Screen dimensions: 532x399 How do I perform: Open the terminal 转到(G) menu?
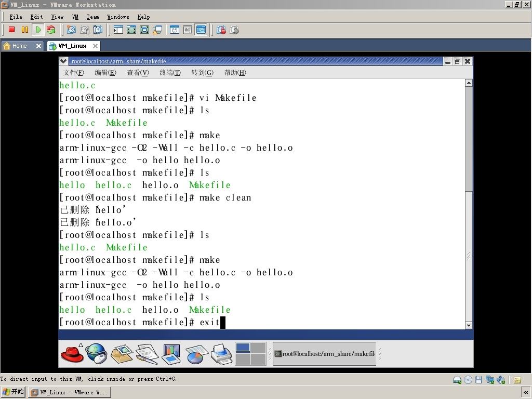(x=202, y=72)
